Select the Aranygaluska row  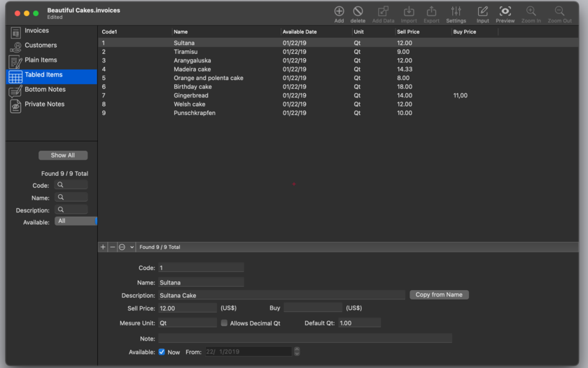[338, 60]
